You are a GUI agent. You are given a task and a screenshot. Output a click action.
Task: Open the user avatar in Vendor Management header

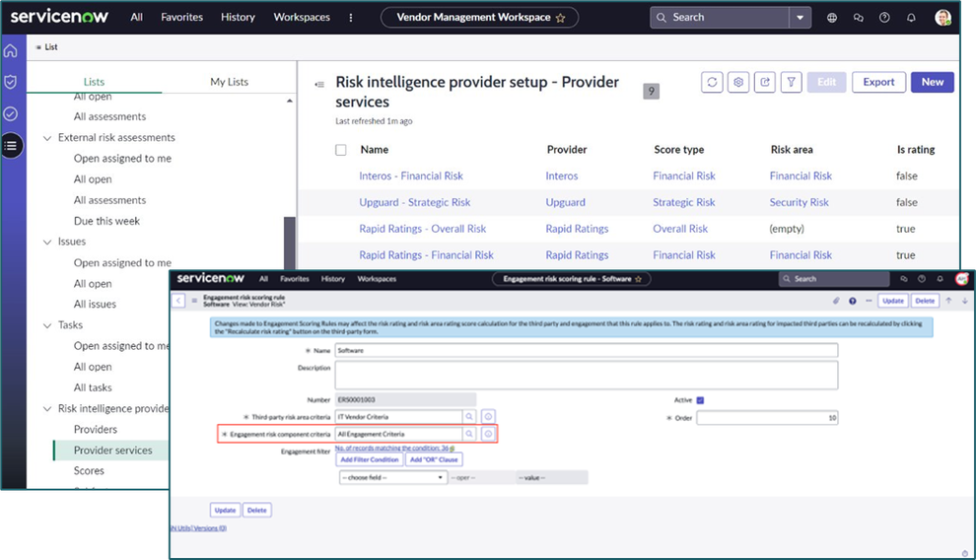pyautogui.click(x=943, y=18)
